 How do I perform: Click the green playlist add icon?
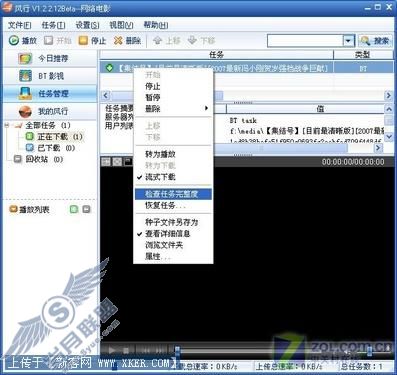(x=74, y=209)
